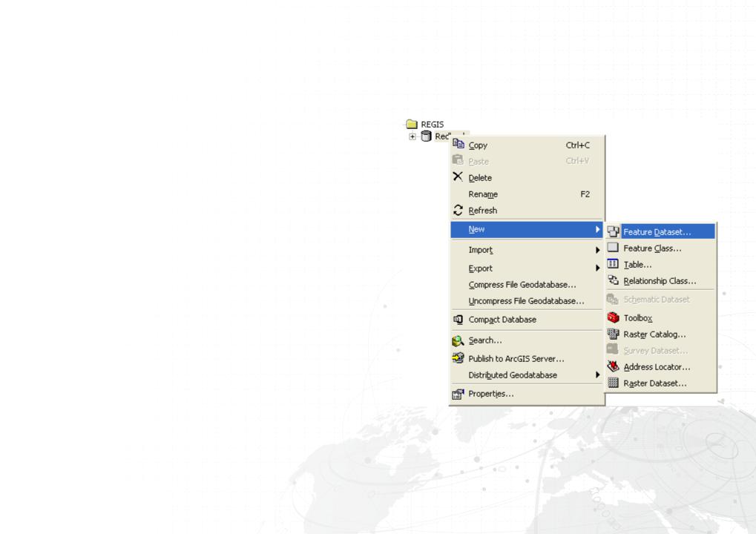Open Search from context menu
756x534 pixels.
pyautogui.click(x=527, y=340)
